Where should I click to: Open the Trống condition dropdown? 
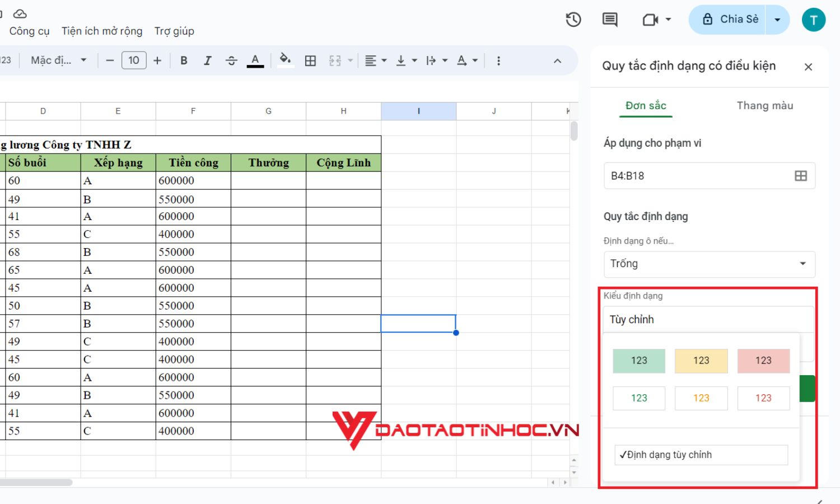click(x=709, y=264)
